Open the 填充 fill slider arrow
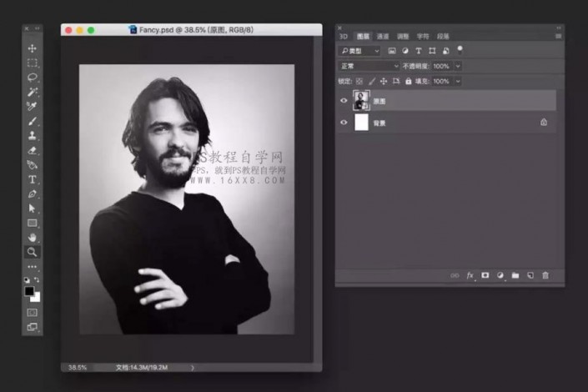 [x=458, y=81]
